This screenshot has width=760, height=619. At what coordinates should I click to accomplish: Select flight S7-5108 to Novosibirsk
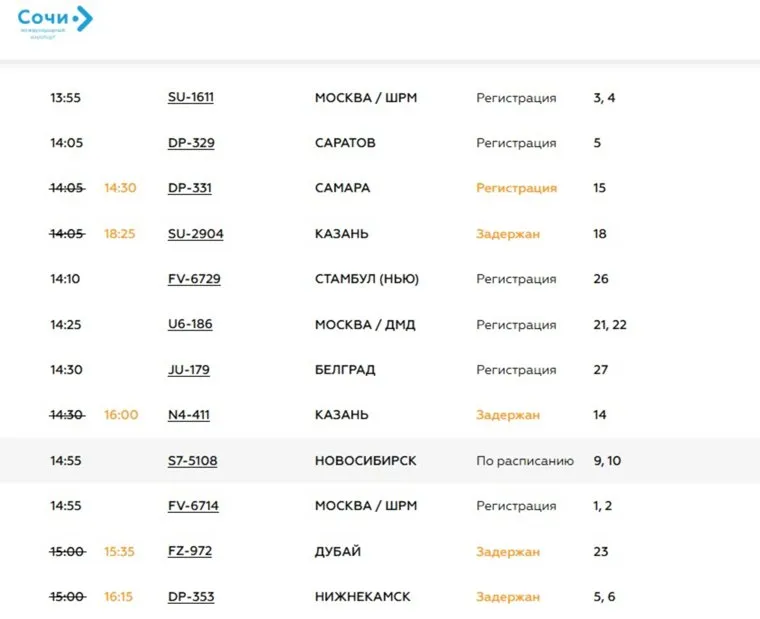pos(192,461)
